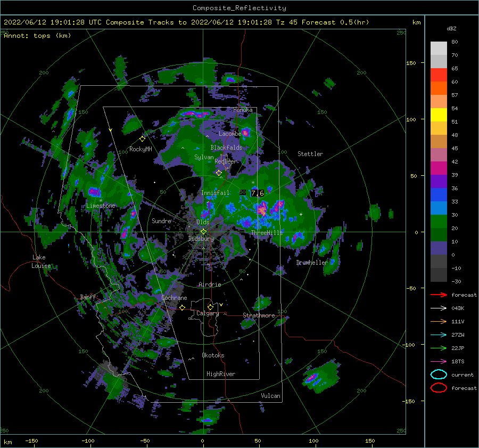Select the purple swatch between 10 and 0
This screenshot has height=448, width=479.
click(439, 248)
